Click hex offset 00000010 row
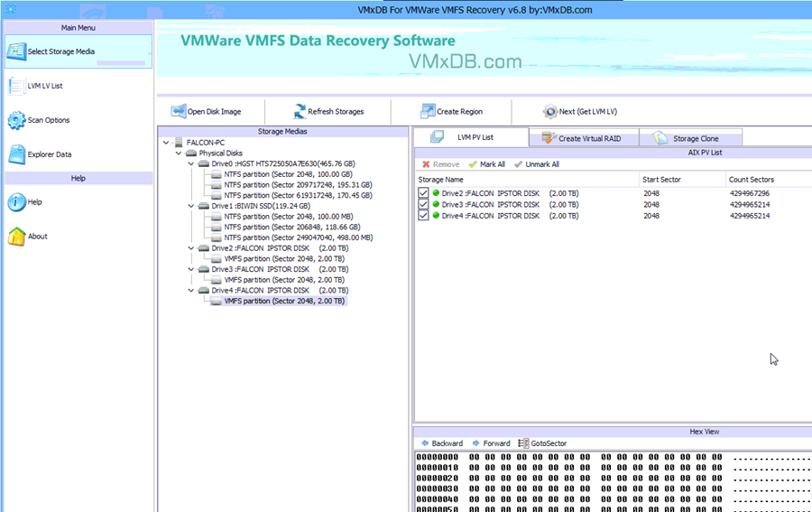The image size is (812, 512). pos(614,468)
